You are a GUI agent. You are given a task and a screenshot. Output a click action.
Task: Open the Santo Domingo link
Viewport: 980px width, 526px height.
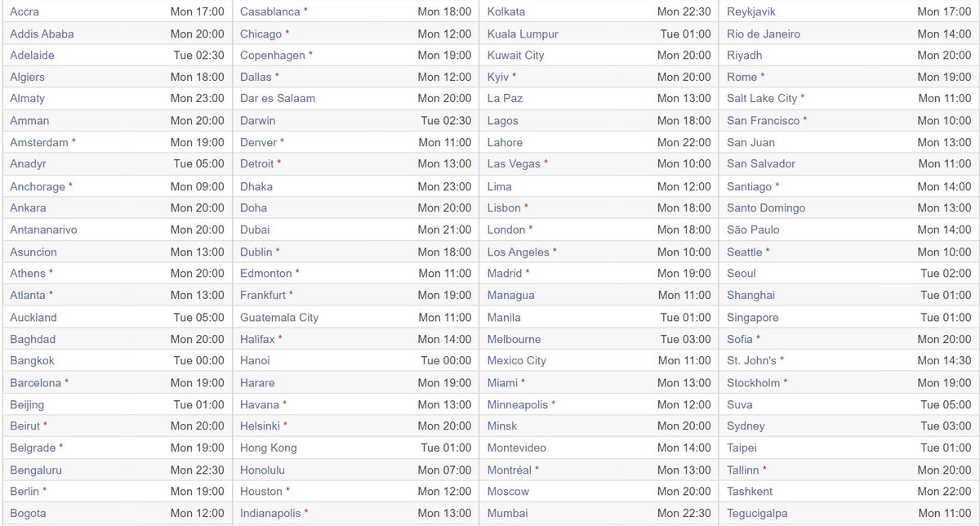point(766,207)
